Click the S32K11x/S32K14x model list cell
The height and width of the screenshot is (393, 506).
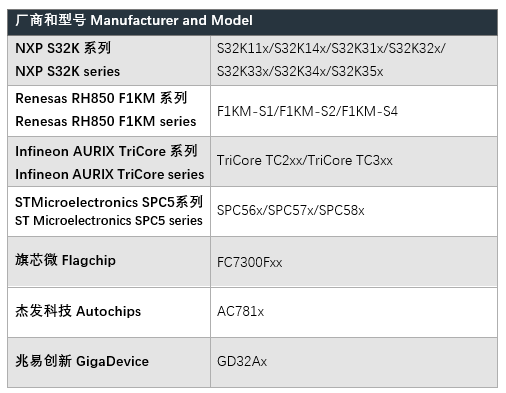point(354,60)
